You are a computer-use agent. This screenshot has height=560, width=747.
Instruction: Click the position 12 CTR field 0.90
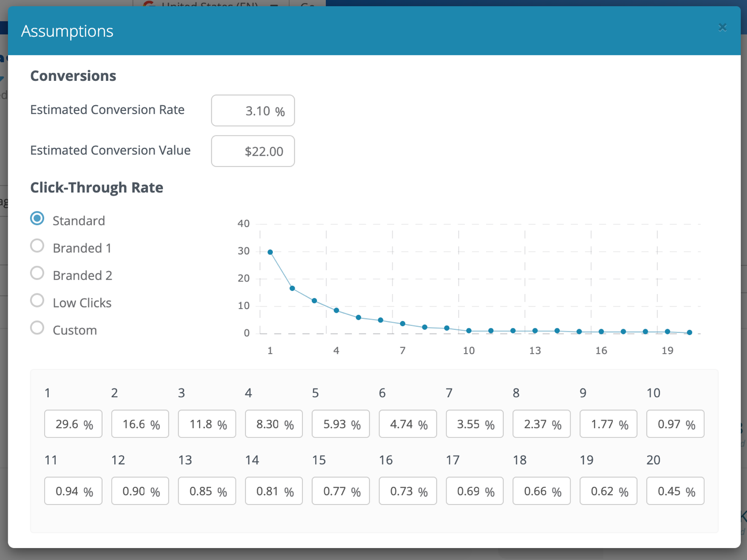140,491
